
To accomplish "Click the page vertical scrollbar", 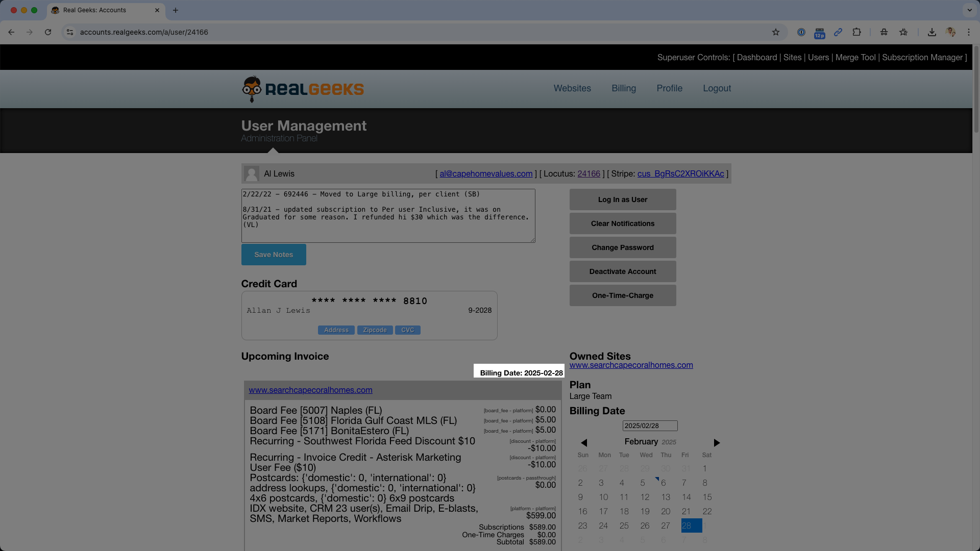I will [x=976, y=89].
